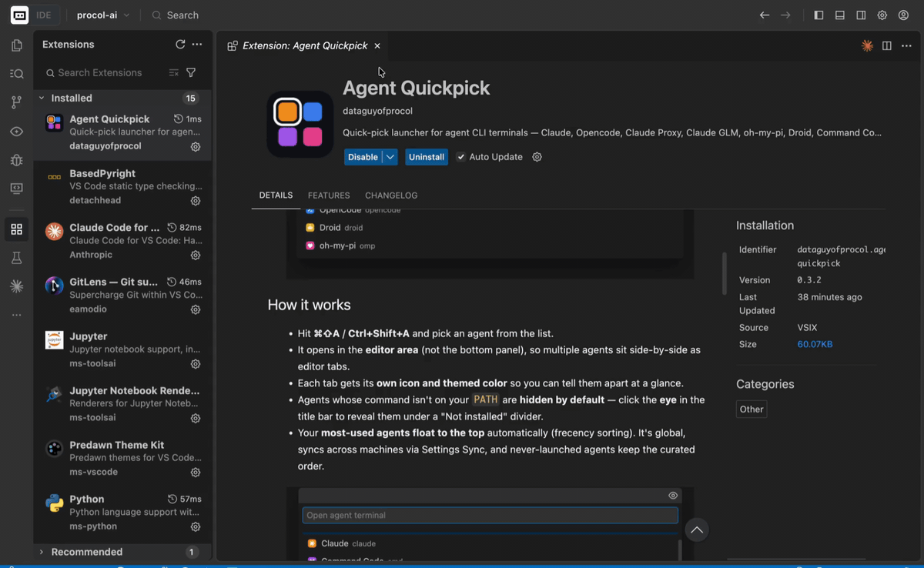Open Python extension manage gear
924x568 pixels.
[196, 527]
